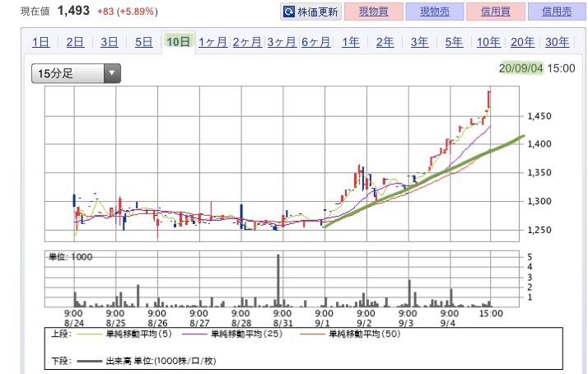Click the 単純移動平均(5) legend entry
This screenshot has height=374, width=588.
coord(124,334)
